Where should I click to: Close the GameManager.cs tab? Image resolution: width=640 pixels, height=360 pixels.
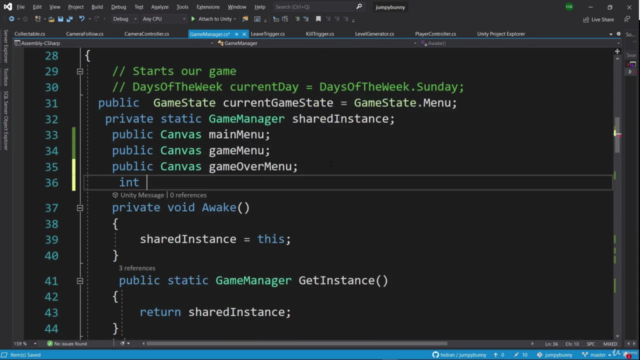click(244, 34)
